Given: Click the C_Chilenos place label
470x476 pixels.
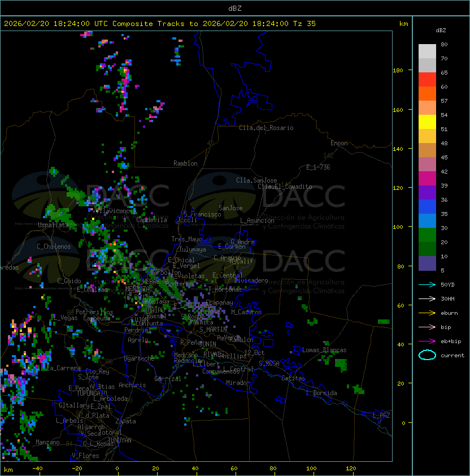Looking at the screenshot, I should click(x=54, y=246).
